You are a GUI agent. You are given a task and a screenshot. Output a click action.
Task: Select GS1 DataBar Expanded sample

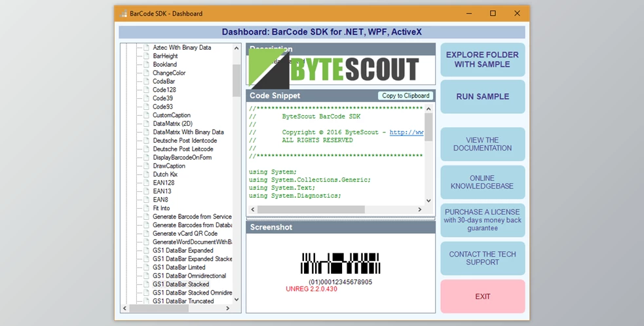pos(183,251)
